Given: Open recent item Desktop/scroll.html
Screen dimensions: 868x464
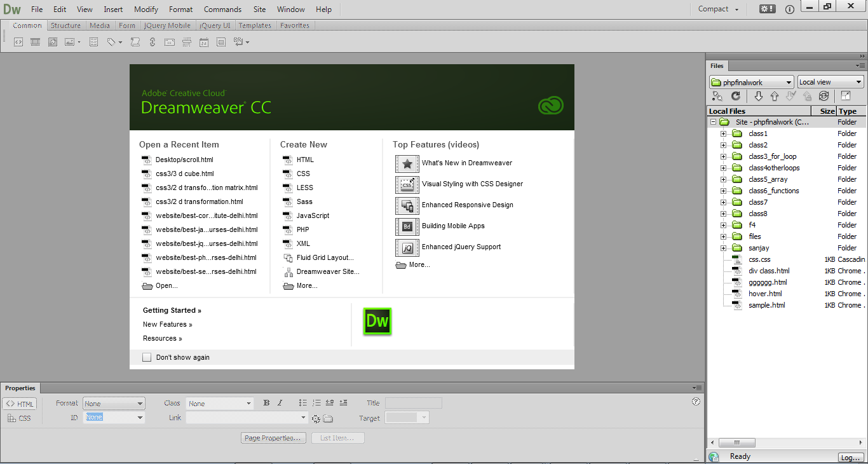Looking at the screenshot, I should [x=184, y=160].
